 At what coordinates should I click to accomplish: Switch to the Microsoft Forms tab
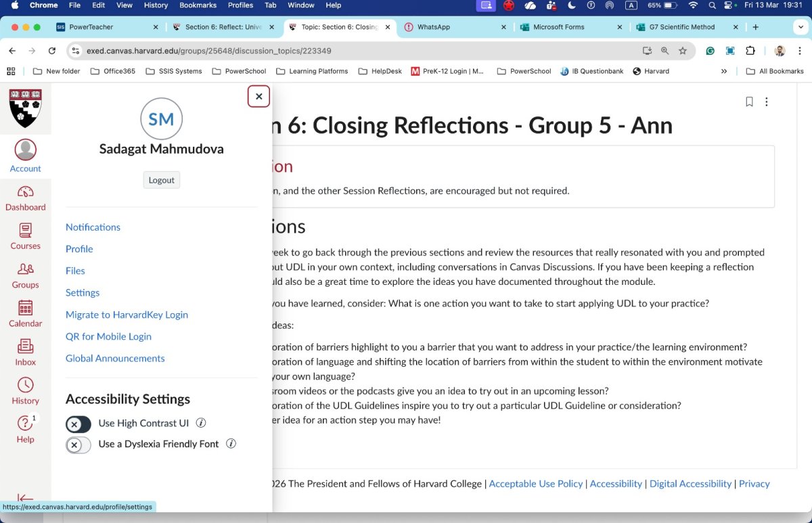[572, 27]
